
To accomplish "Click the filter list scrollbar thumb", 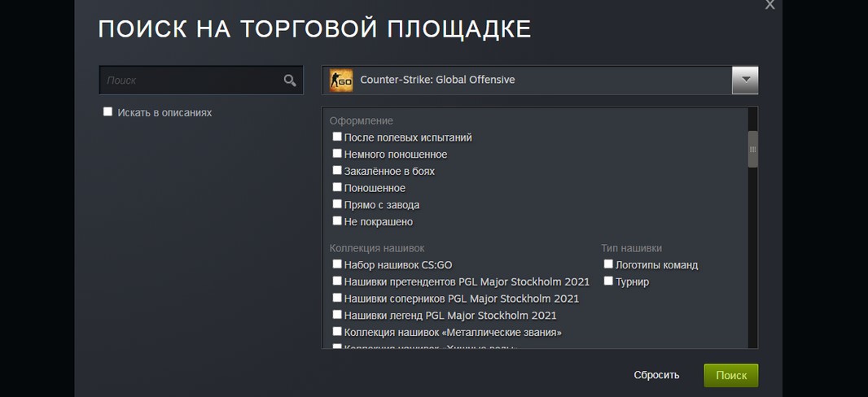I will pyautogui.click(x=753, y=150).
